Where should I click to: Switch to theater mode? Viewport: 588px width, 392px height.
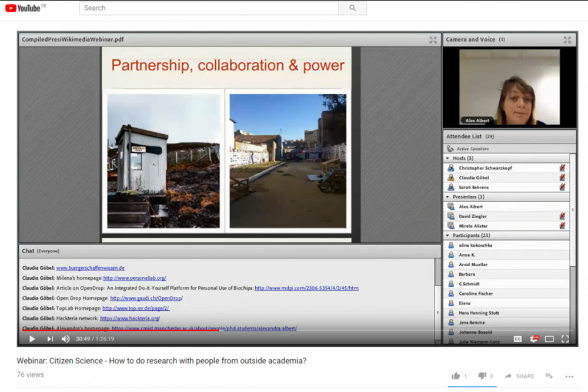click(549, 339)
